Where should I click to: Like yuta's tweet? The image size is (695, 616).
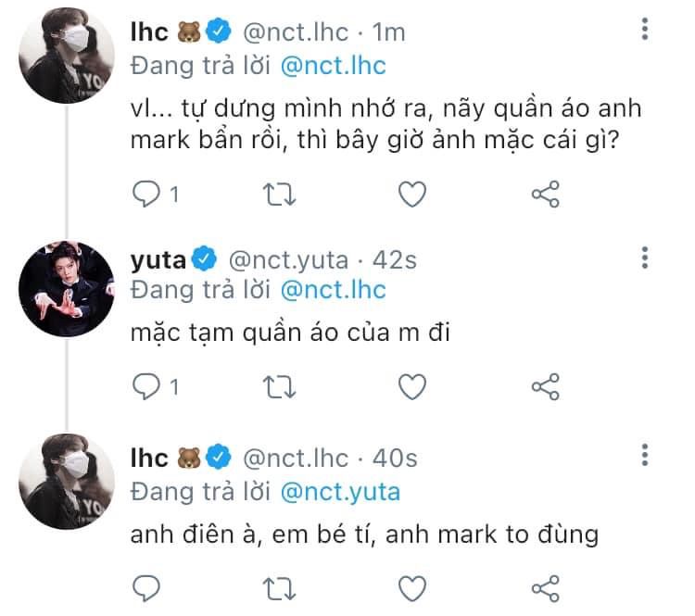(411, 386)
